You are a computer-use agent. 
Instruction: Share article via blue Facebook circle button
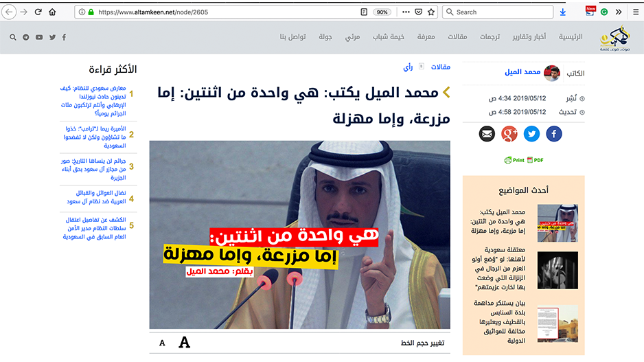pyautogui.click(x=554, y=134)
